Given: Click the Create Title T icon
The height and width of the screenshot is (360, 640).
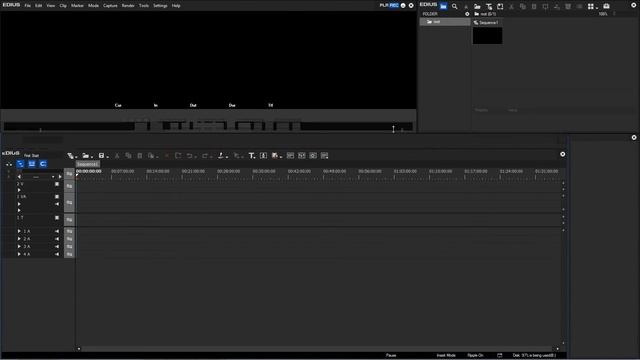Looking at the screenshot, I should point(251,156).
